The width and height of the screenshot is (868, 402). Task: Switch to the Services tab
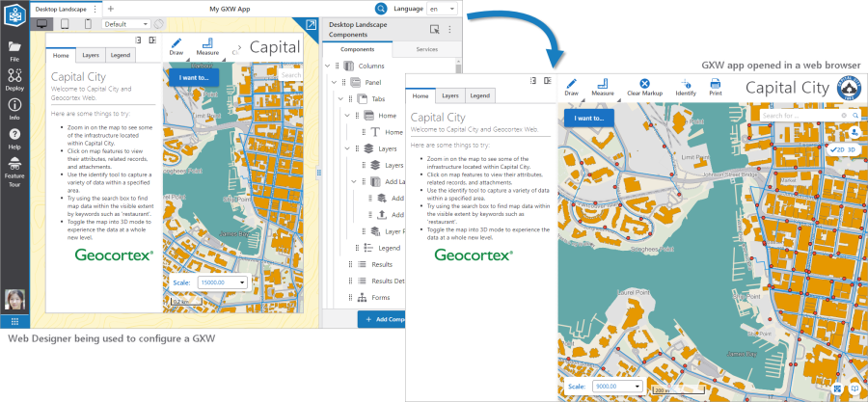coord(427,49)
